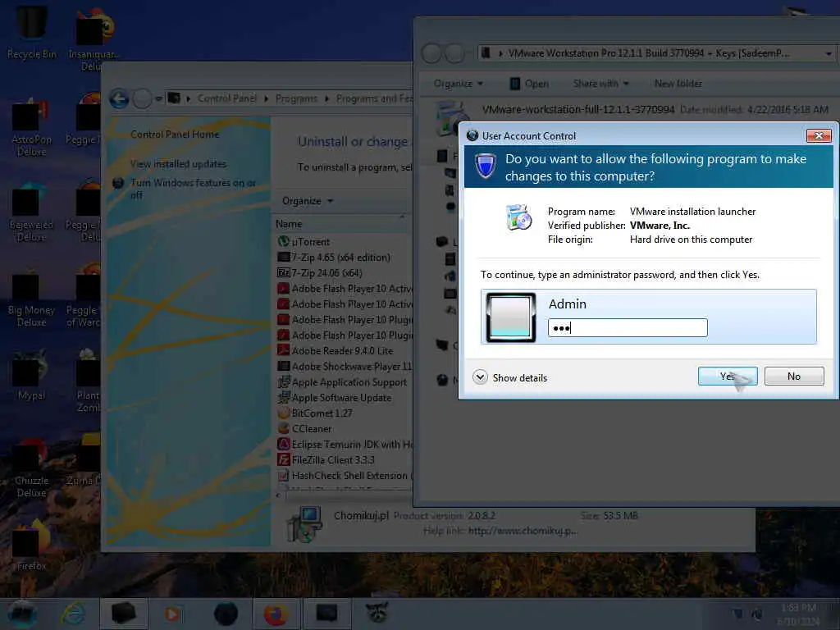Open Bejeweled Deluxe desktop shortcut
This screenshot has height=630, width=840.
point(32,213)
